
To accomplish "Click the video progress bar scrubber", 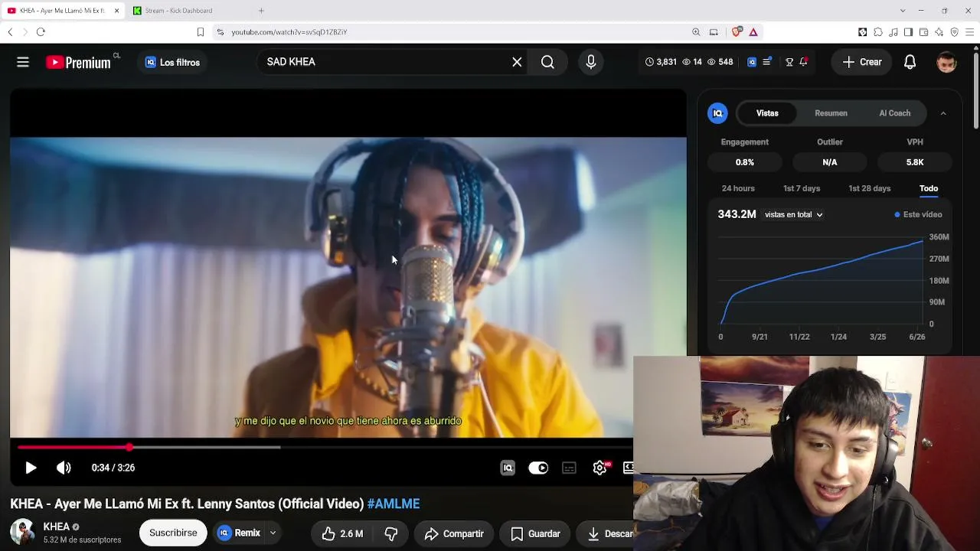I will 129,447.
